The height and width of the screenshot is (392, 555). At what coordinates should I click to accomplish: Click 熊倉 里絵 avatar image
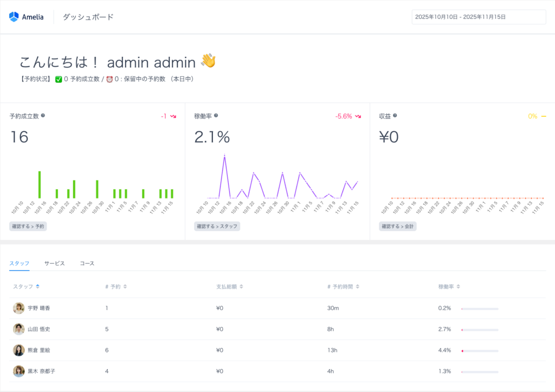pyautogui.click(x=19, y=350)
